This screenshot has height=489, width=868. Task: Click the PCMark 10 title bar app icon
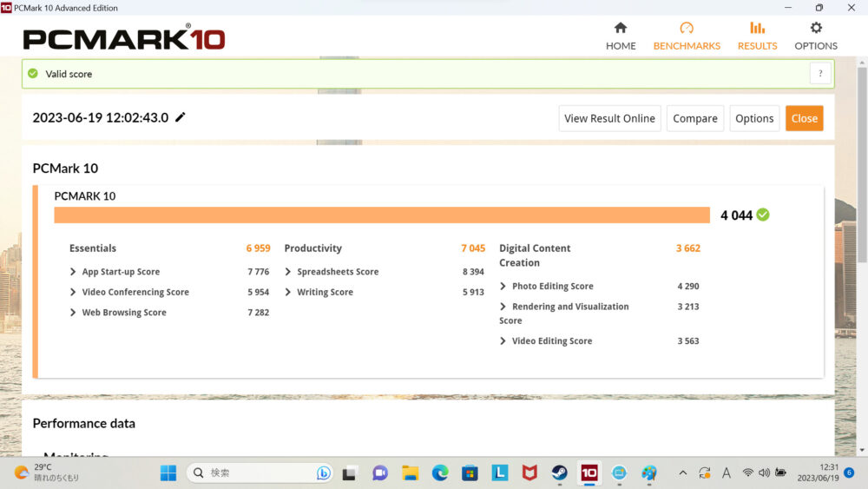click(6, 8)
